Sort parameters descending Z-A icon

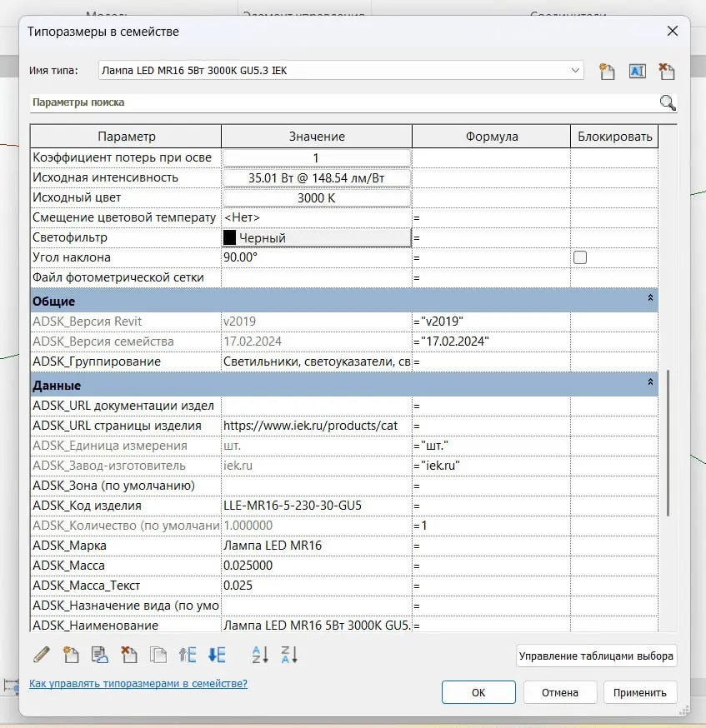[289, 655]
